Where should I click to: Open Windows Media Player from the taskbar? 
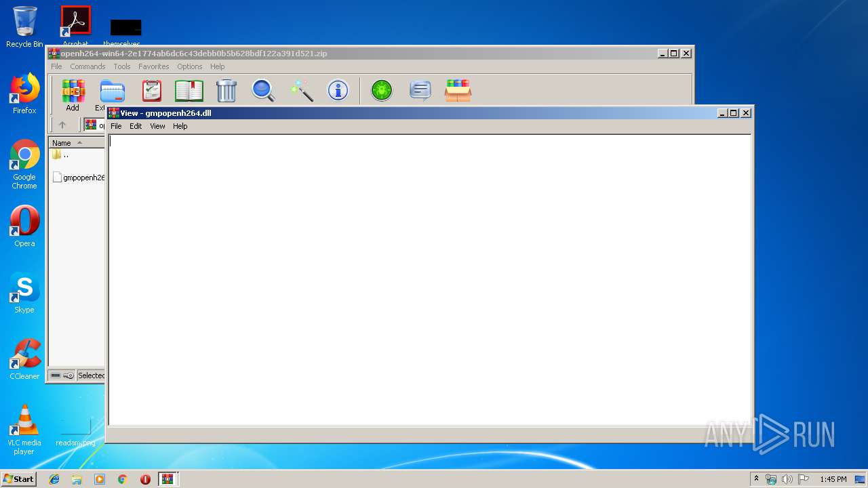pos(100,479)
